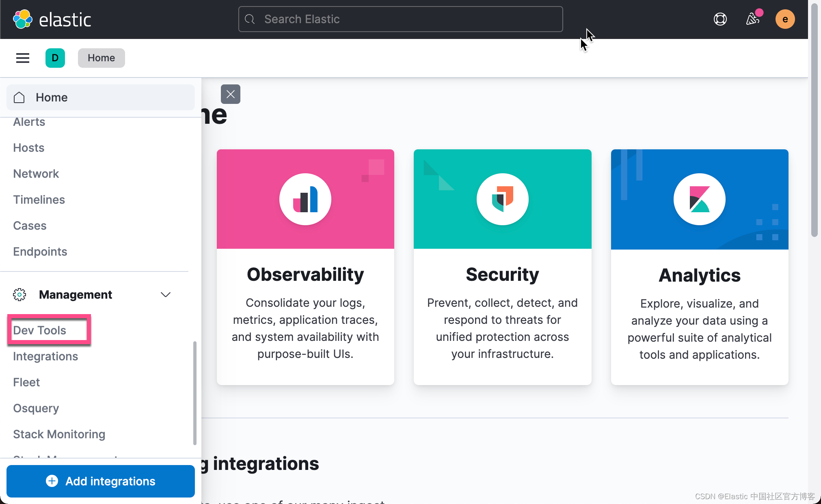The width and height of the screenshot is (821, 504).
Task: Click the Search Elastic input field
Action: point(400,19)
